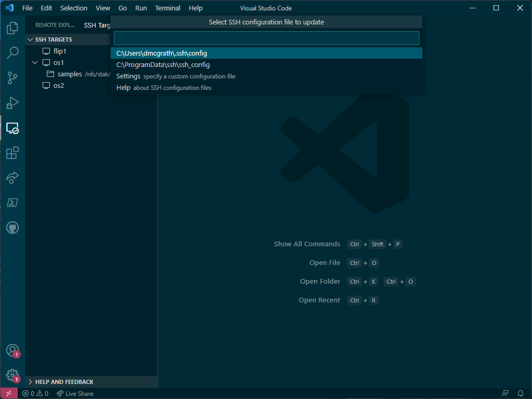Open the Help menu
This screenshot has width=532, height=399.
tap(195, 8)
